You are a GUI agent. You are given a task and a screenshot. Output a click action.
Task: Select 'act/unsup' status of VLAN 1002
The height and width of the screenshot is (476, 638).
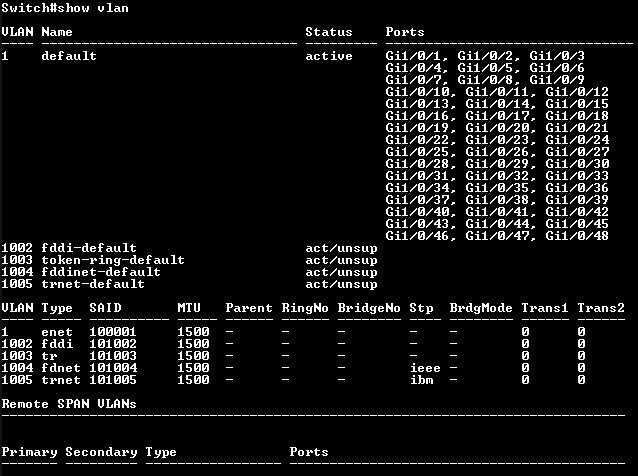[x=341, y=248]
